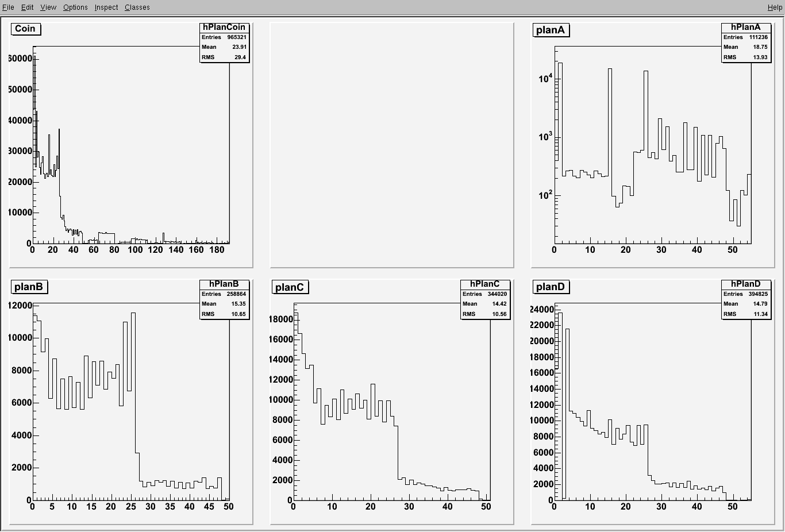Open the View menu
This screenshot has height=532, width=785.
pos(48,7)
